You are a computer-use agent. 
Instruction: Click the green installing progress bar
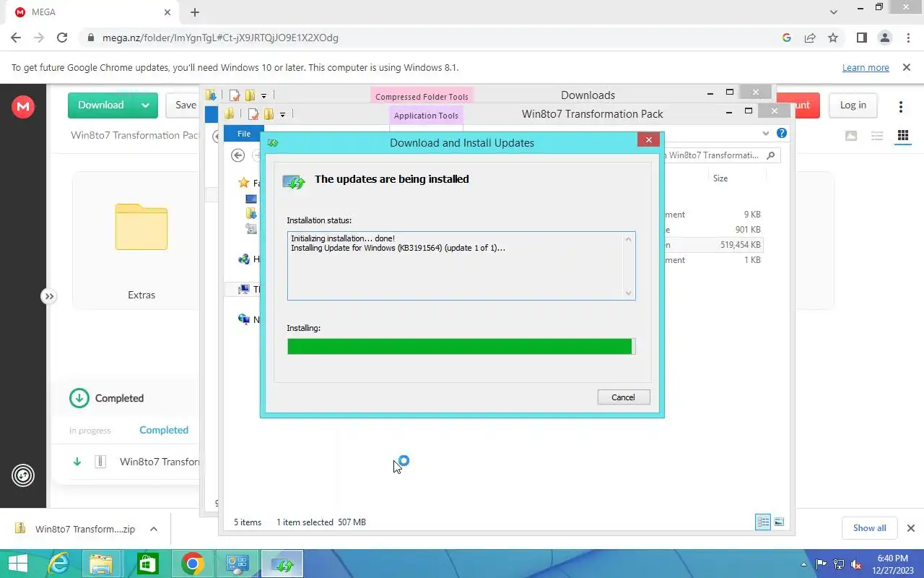pyautogui.click(x=461, y=347)
